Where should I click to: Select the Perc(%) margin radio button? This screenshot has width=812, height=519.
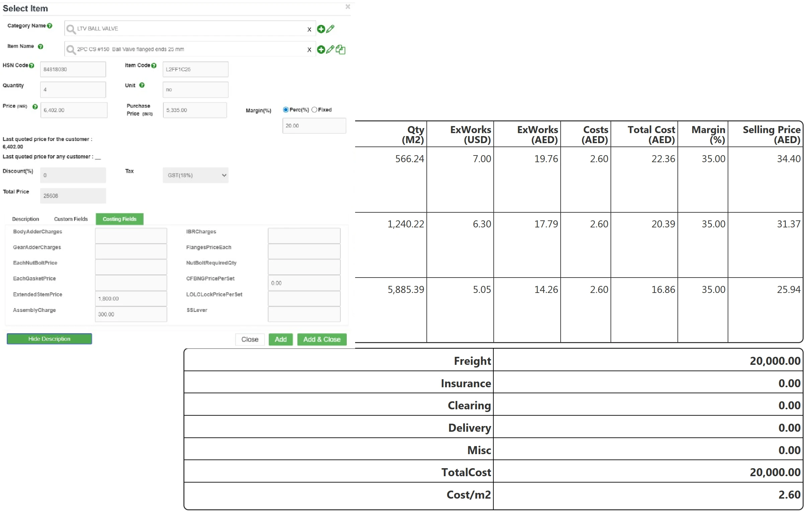[x=286, y=110]
